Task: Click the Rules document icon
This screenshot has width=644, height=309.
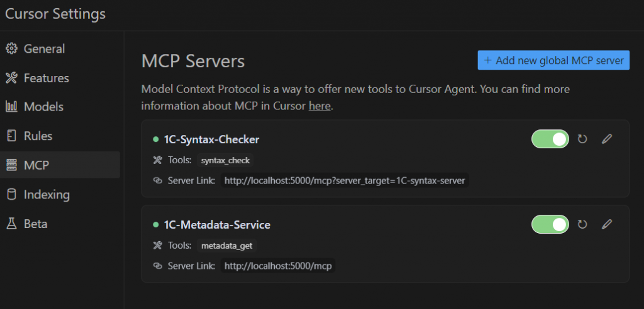Action: (x=11, y=136)
